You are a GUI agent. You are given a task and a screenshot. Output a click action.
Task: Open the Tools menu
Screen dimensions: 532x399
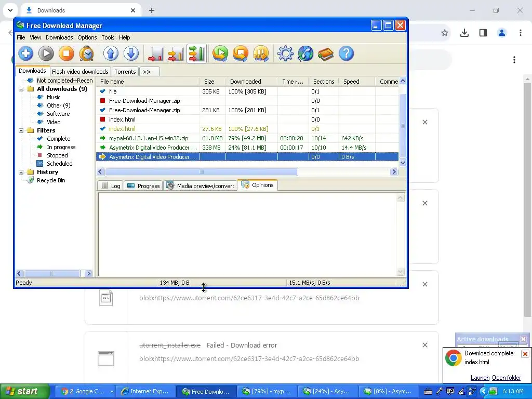click(108, 37)
